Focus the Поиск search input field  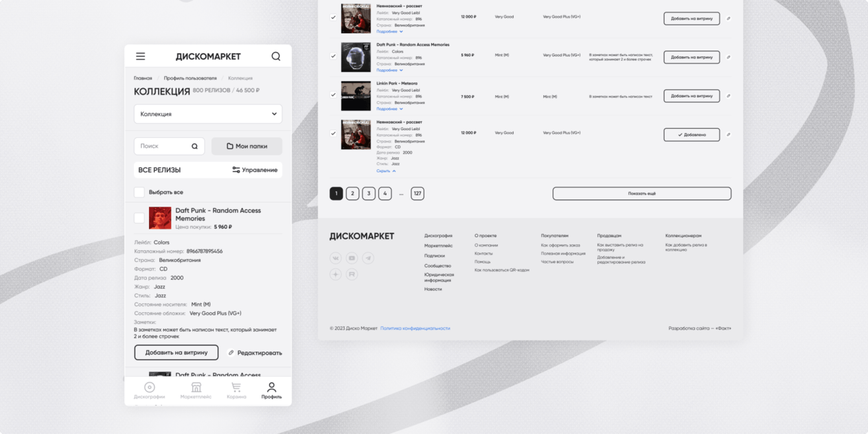point(169,146)
